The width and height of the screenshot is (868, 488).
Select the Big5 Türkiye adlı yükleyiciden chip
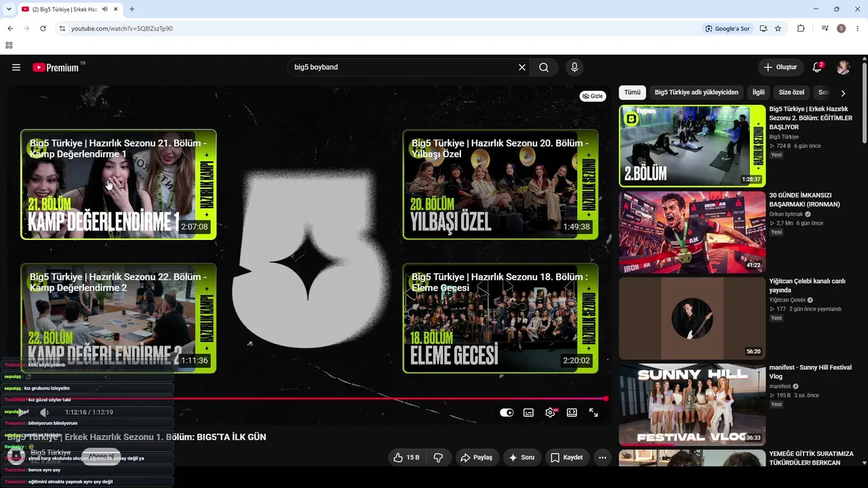(696, 92)
